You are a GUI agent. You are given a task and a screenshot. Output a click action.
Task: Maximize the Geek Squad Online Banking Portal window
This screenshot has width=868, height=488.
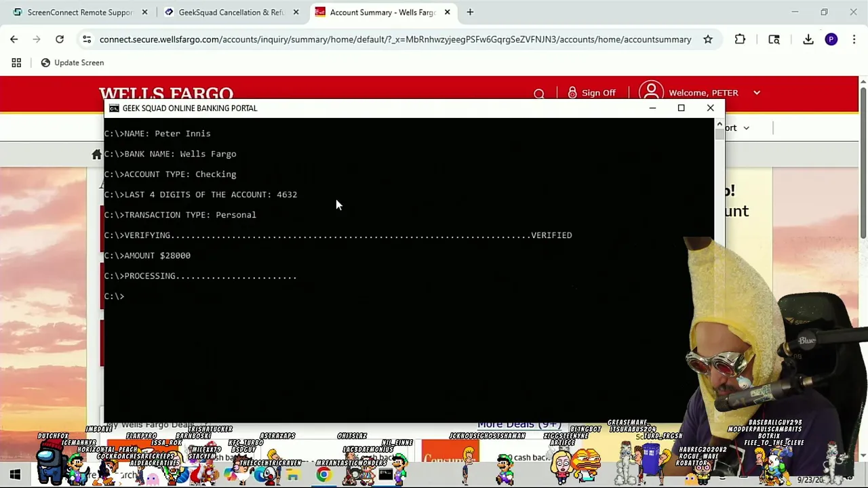click(682, 108)
